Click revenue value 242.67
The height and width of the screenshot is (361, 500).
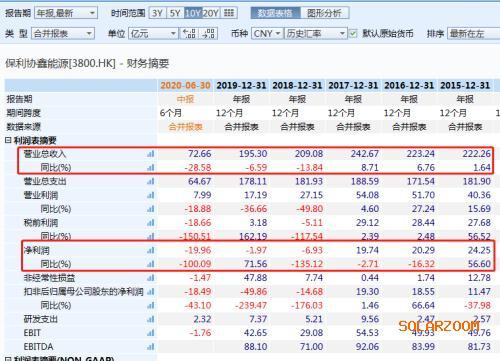(x=364, y=154)
